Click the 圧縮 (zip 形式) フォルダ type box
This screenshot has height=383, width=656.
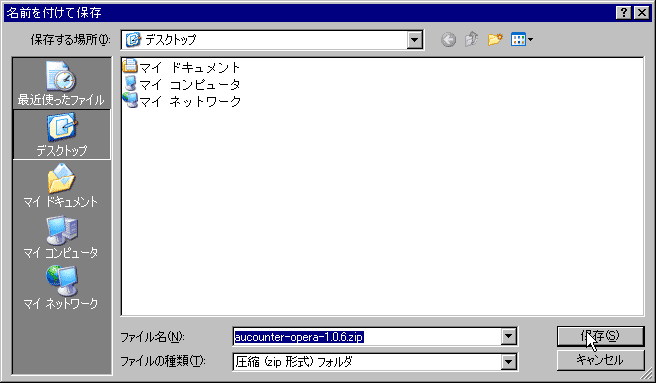click(375, 362)
